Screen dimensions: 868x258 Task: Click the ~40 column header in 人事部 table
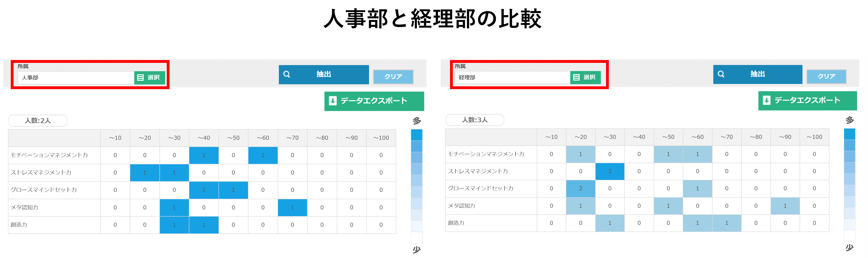pos(204,138)
